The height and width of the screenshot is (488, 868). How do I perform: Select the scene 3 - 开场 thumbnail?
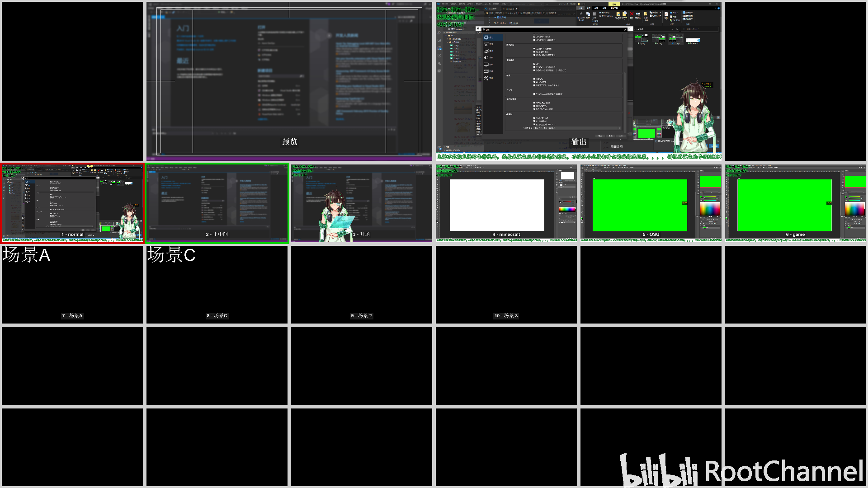[362, 203]
